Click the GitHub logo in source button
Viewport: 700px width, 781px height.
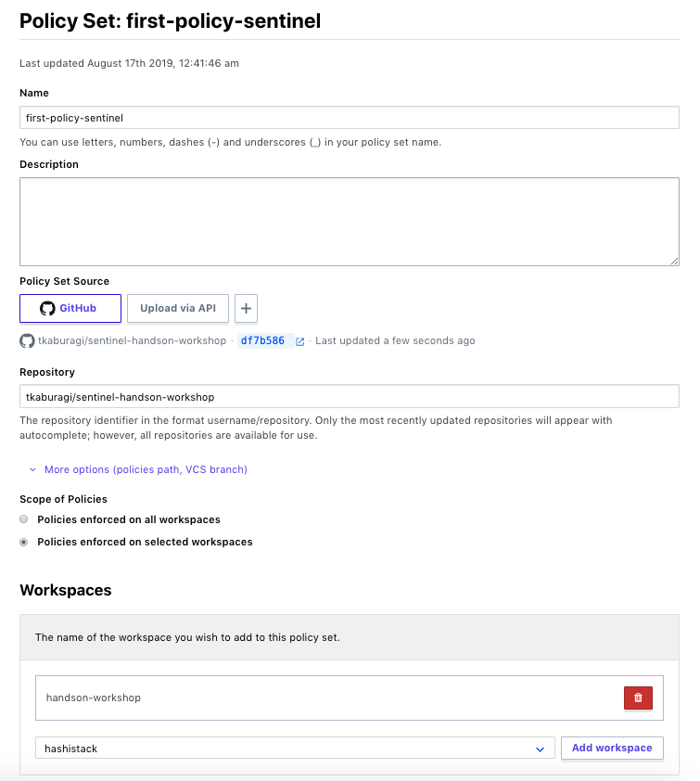pyautogui.click(x=47, y=308)
